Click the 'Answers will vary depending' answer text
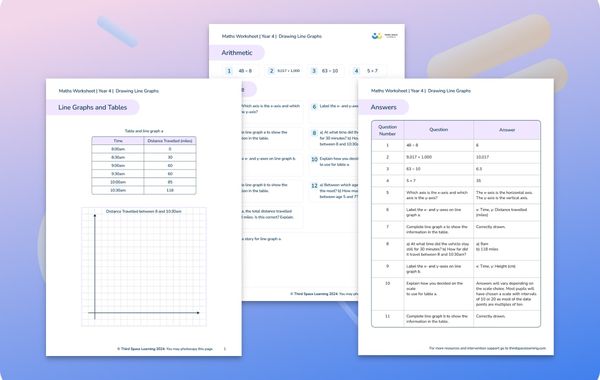The image size is (600, 380). pyautogui.click(x=506, y=294)
